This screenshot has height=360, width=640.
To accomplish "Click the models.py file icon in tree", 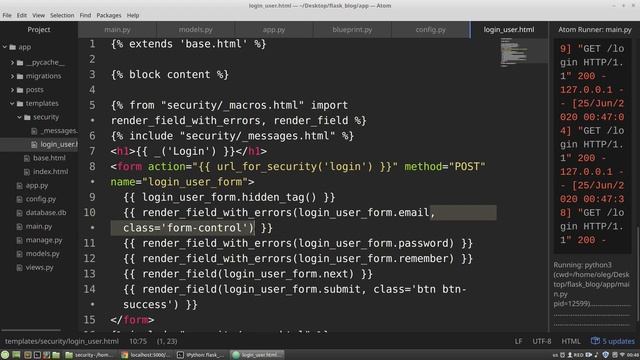I will click(19, 254).
